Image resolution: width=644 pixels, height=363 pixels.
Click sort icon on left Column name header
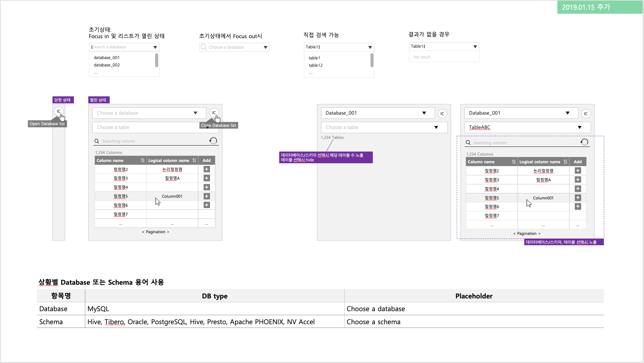[x=143, y=161]
